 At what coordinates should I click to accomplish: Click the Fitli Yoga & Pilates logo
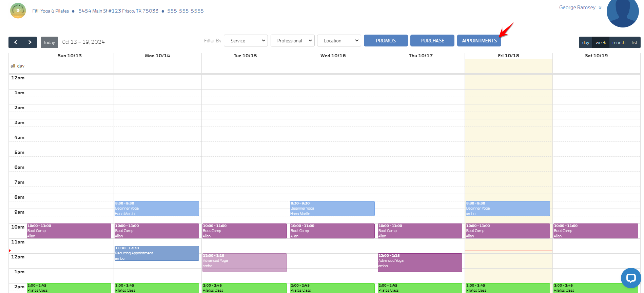(x=18, y=11)
